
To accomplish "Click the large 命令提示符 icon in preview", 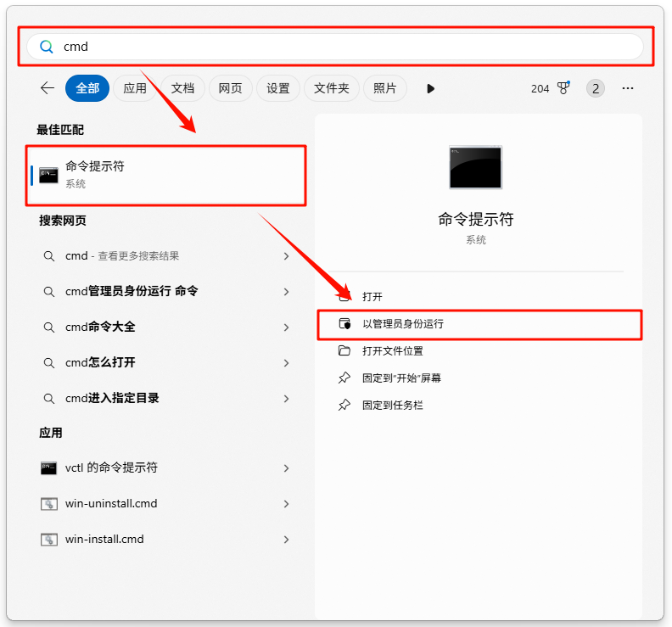I will pos(475,167).
